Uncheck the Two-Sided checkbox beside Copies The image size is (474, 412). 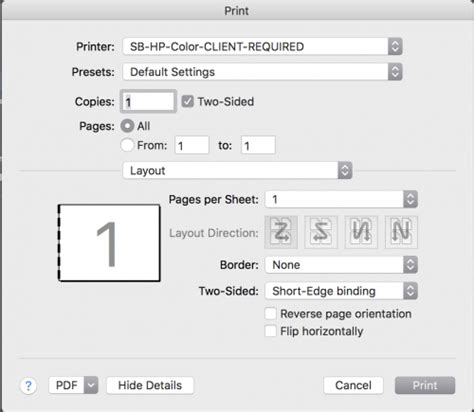click(x=187, y=101)
